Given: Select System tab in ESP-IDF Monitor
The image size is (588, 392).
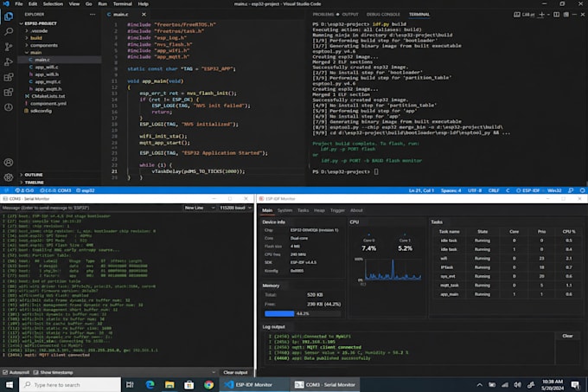Looking at the screenshot, I should tap(284, 210).
